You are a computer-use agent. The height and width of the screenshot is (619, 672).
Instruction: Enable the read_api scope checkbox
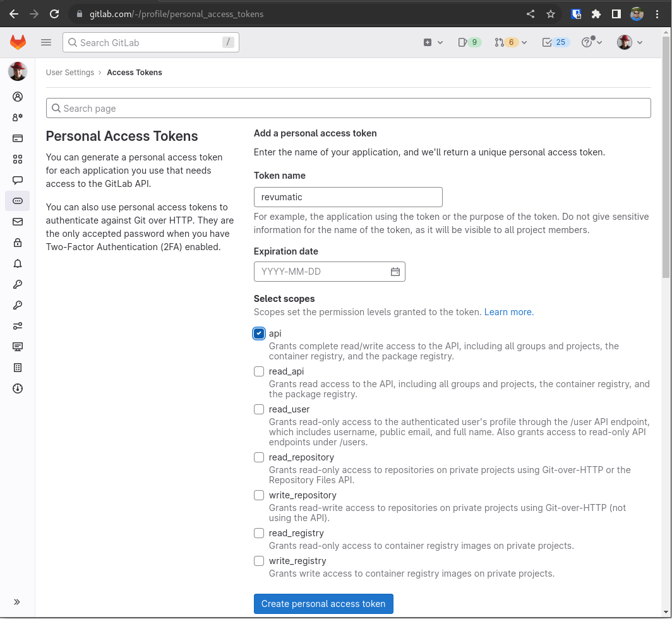[x=259, y=371]
